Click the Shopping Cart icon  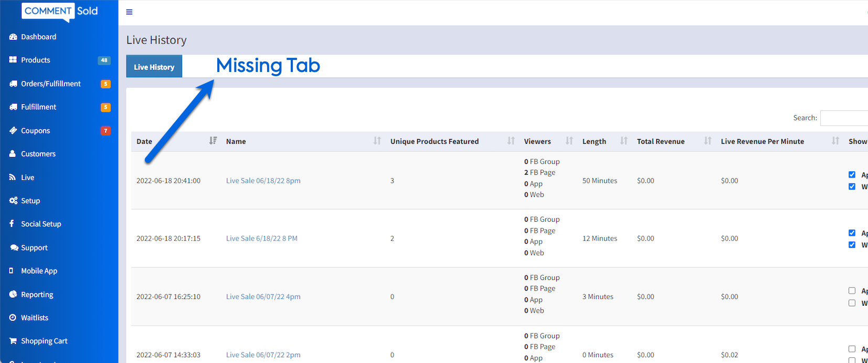coord(13,341)
